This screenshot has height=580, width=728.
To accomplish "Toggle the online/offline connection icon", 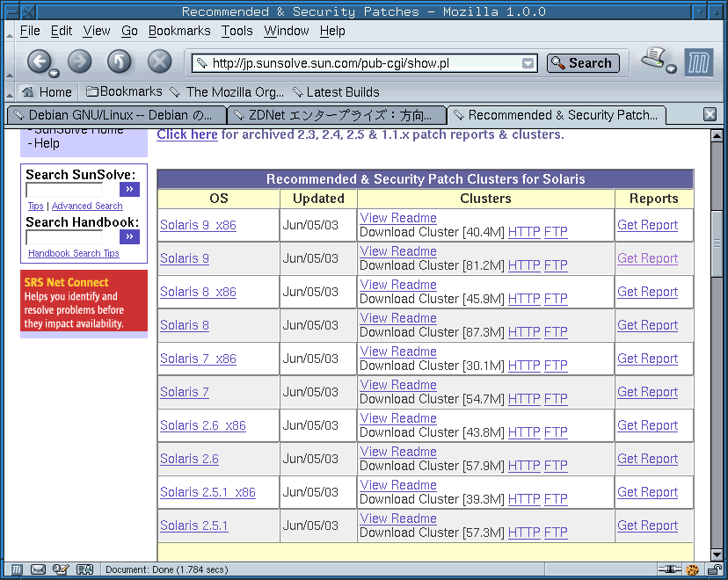I will [x=669, y=569].
